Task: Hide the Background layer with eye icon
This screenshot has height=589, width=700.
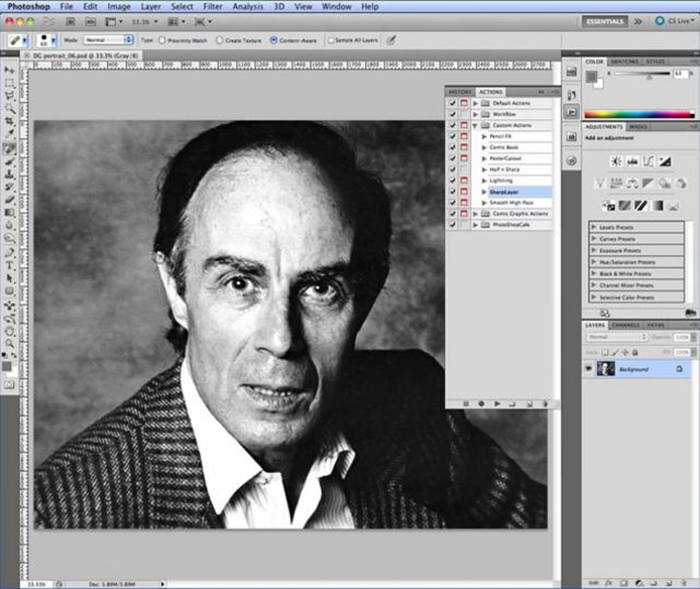Action: pos(589,369)
